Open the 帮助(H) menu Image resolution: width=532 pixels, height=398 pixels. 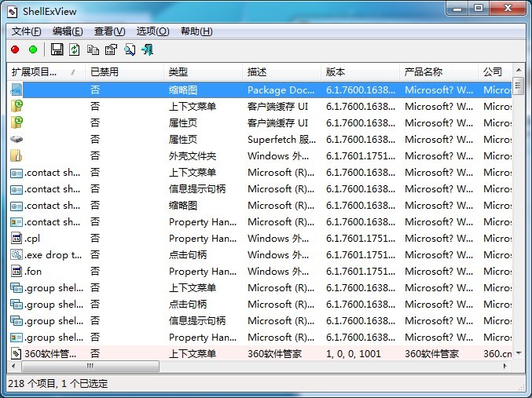(196, 31)
